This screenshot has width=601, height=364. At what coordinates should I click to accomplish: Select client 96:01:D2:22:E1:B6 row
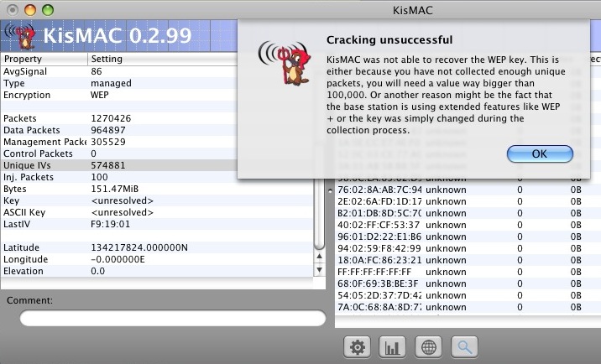(468, 237)
